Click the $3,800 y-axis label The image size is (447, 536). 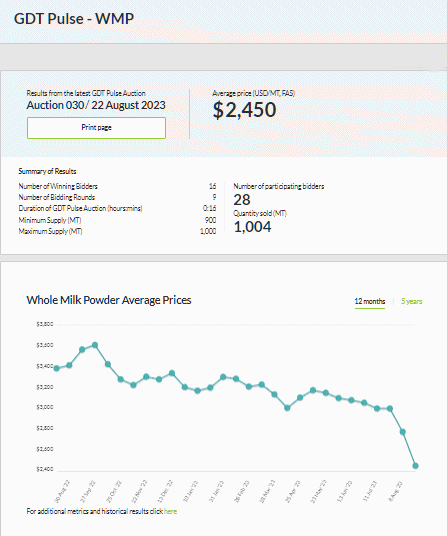pos(45,324)
